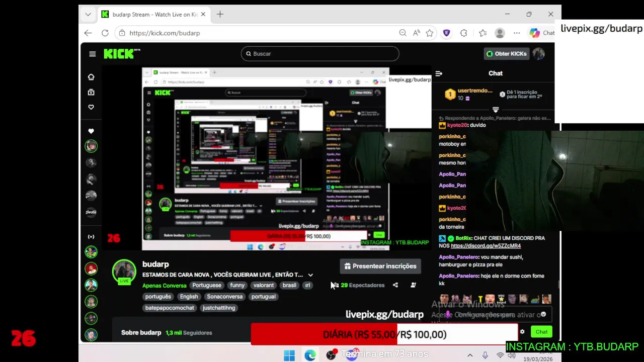Select the English tag
This screenshot has width=644, height=362.
(x=189, y=297)
